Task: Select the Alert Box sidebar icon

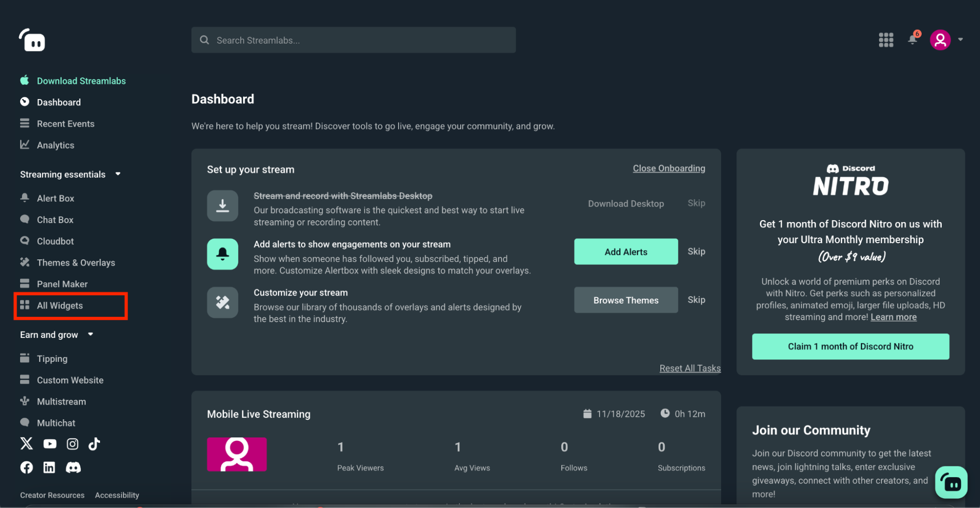Action: [25, 198]
